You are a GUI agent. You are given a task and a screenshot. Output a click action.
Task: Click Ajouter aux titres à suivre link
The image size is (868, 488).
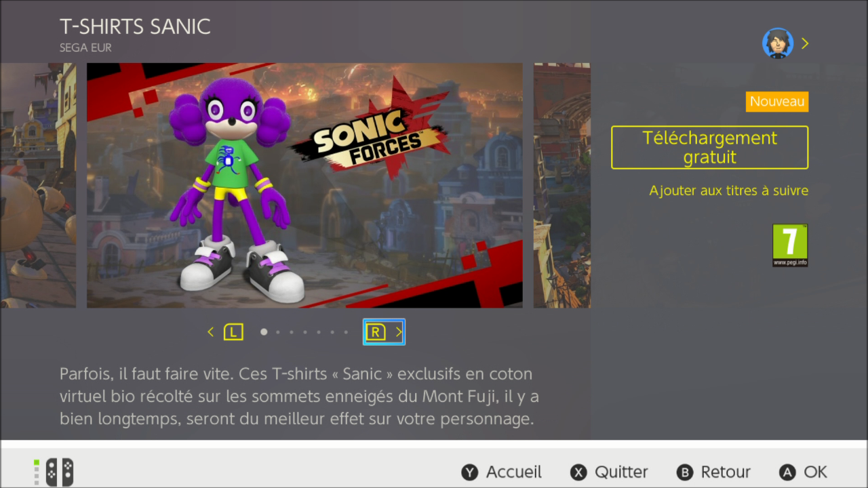[x=728, y=190]
